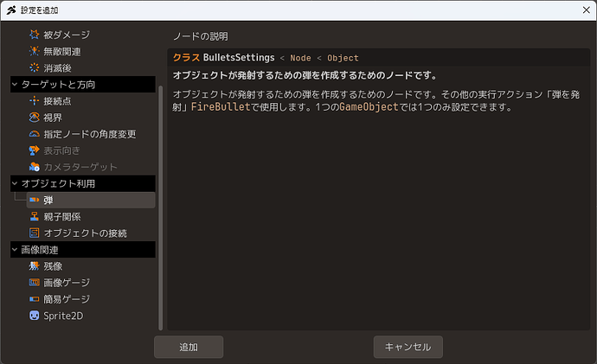
Task: Follow the FireBullet link in description
Action: tap(221, 106)
